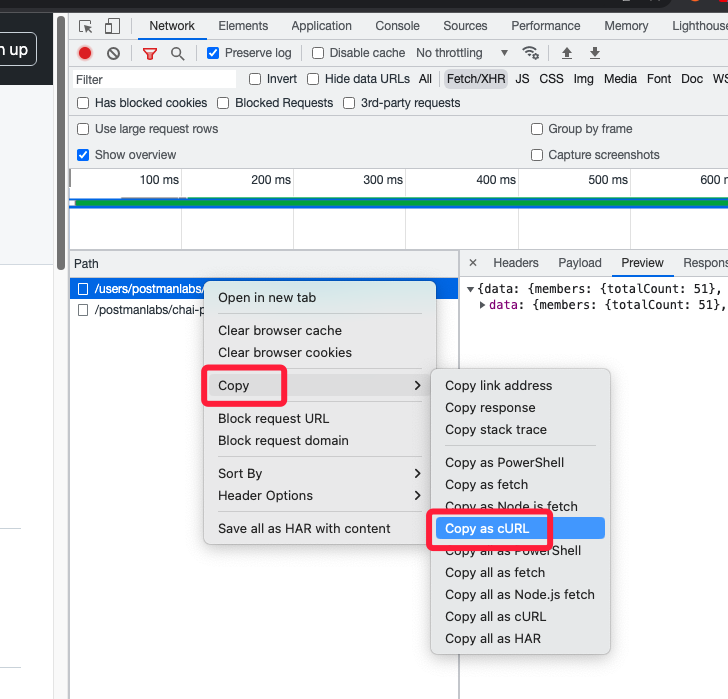Show All request types filter
728x699 pixels.
(425, 79)
